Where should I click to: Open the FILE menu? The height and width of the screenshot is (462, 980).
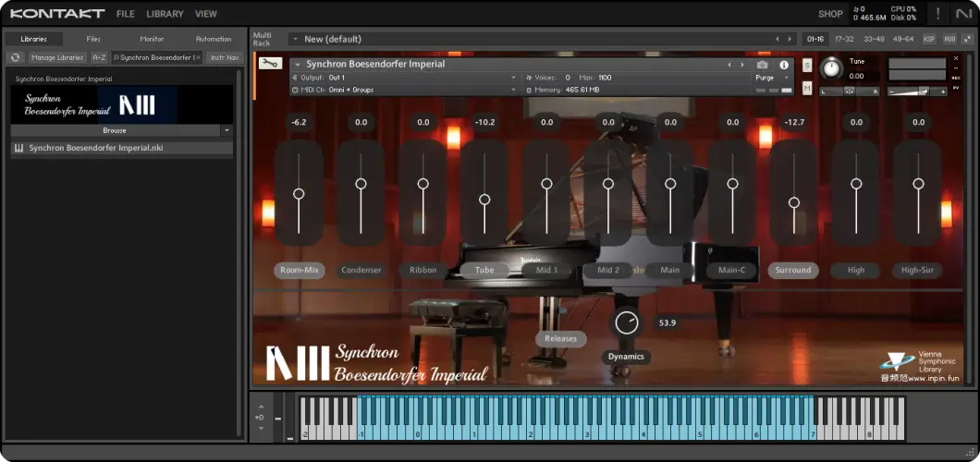tap(125, 14)
